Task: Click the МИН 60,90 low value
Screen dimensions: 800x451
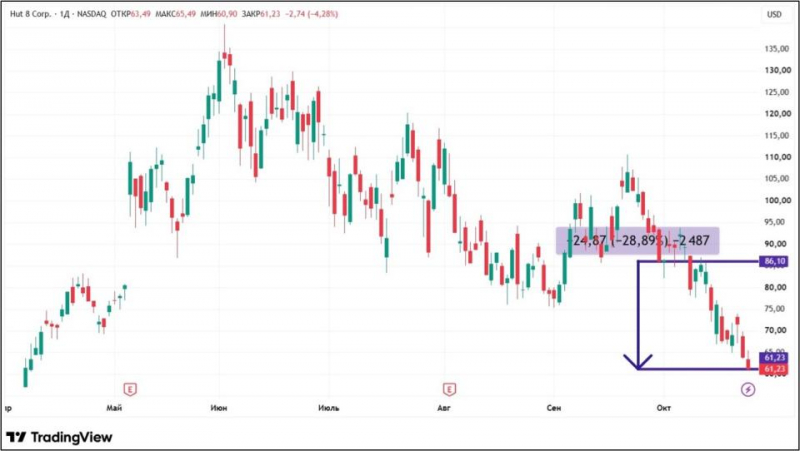Action: [219, 14]
